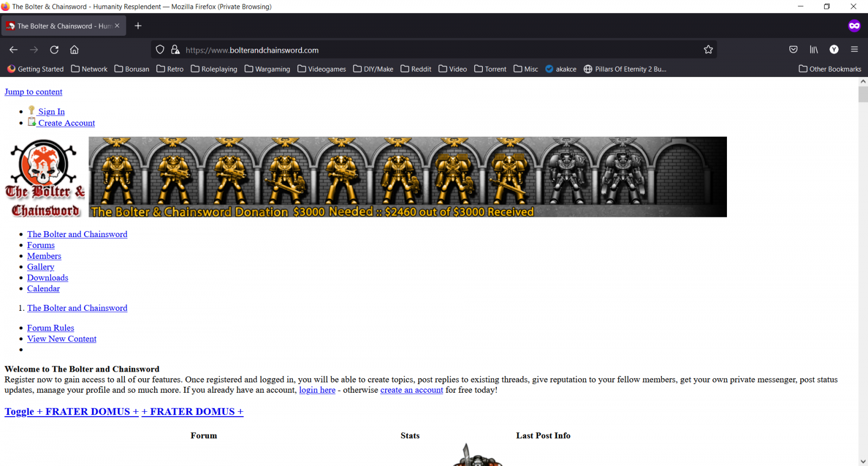Click the page's vertical scrollbar thumb
This screenshot has height=466, width=868.
(x=863, y=94)
